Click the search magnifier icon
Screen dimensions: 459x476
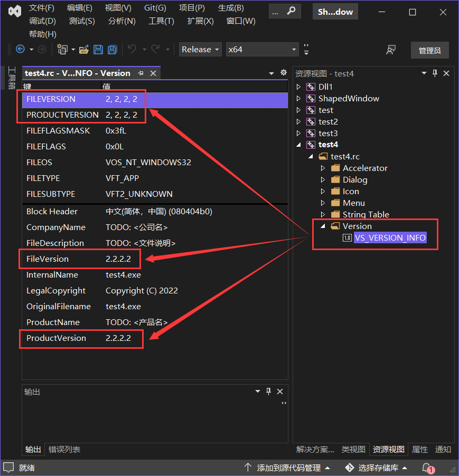291,11
